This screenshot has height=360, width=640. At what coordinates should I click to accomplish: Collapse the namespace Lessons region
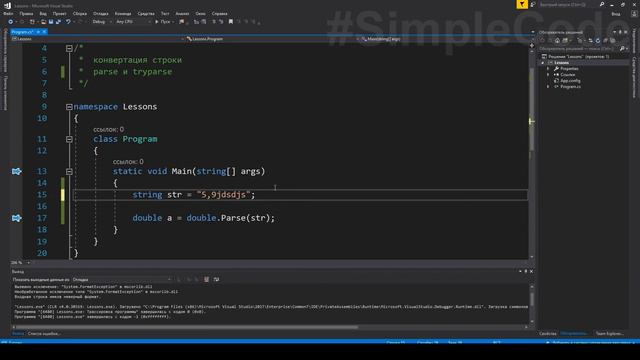pyautogui.click(x=69, y=107)
